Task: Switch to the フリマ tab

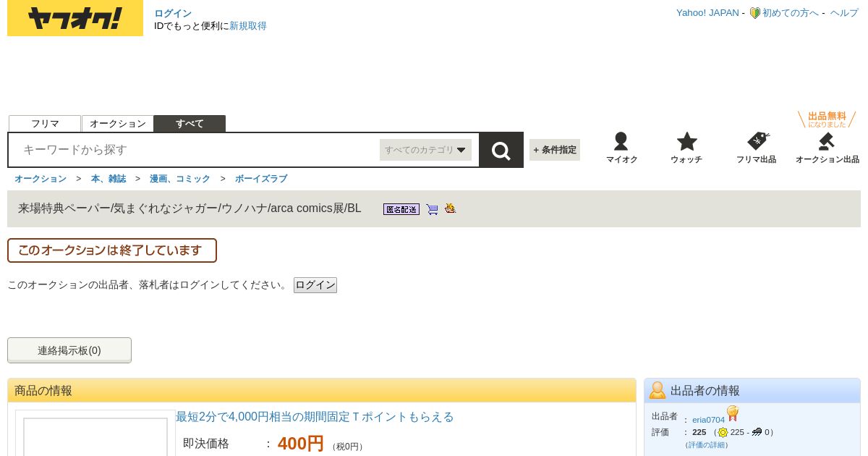Action: tap(45, 124)
